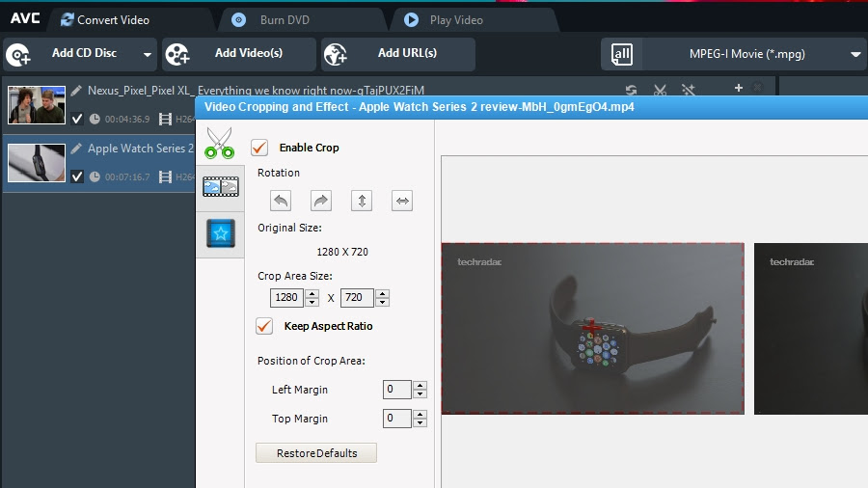Expand the Add CD Disc dropdown arrow
Image resolution: width=868 pixels, height=488 pixels.
[148, 55]
